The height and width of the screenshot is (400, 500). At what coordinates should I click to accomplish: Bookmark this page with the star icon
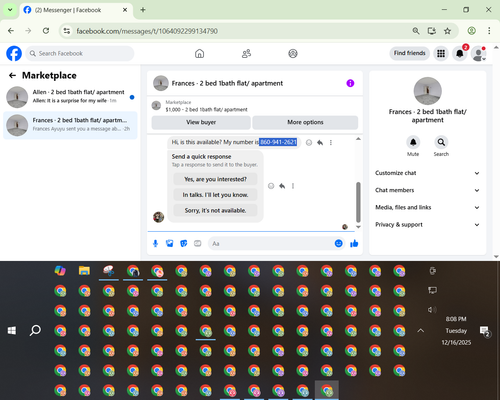(x=447, y=31)
